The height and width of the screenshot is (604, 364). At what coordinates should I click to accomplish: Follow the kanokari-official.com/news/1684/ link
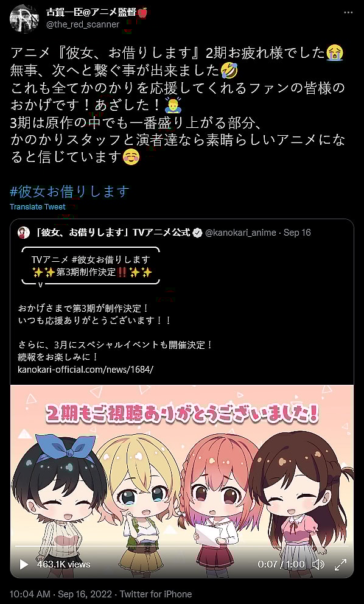coord(85,370)
